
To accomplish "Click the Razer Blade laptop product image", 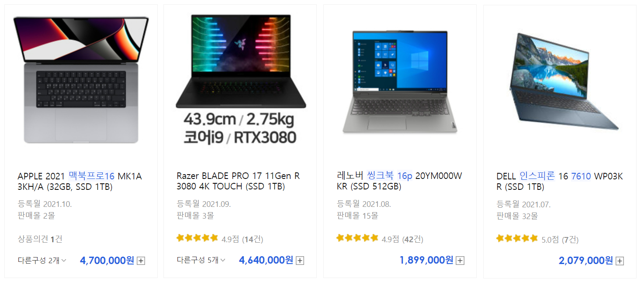I will tap(241, 80).
